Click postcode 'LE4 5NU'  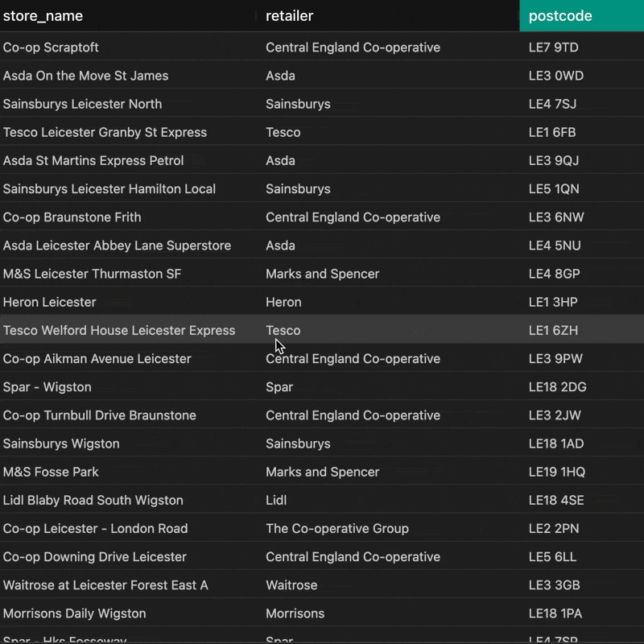tap(555, 246)
